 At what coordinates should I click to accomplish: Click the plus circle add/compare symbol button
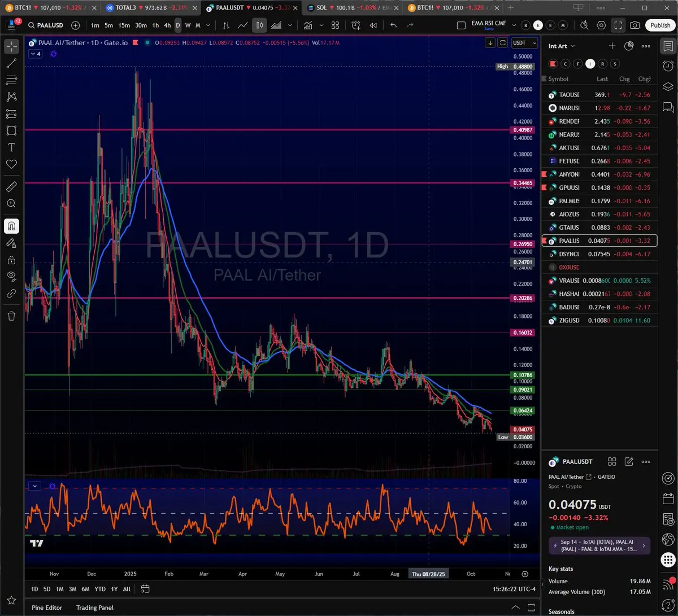pyautogui.click(x=76, y=25)
